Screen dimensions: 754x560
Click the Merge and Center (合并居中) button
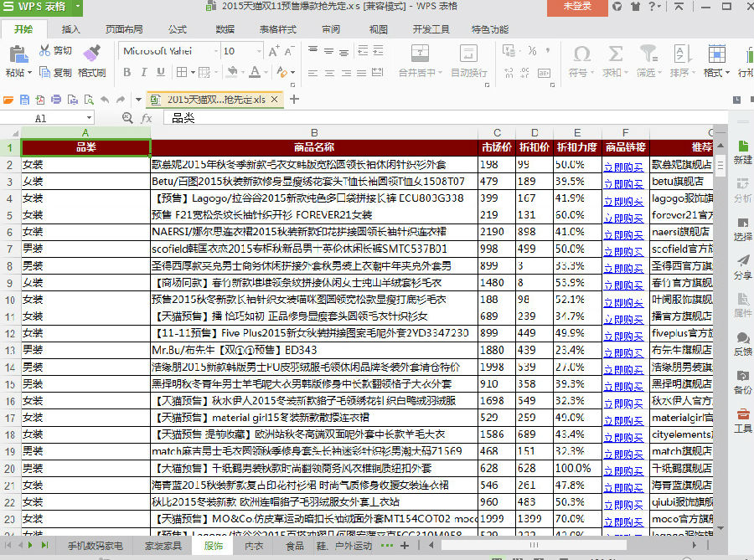pyautogui.click(x=420, y=61)
